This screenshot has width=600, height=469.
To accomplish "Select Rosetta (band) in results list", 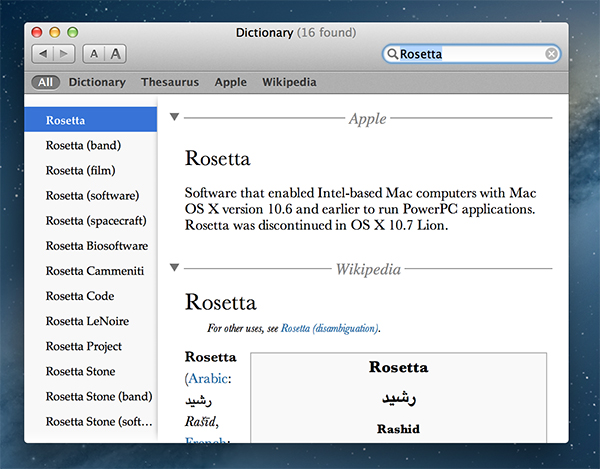I will pos(91,145).
